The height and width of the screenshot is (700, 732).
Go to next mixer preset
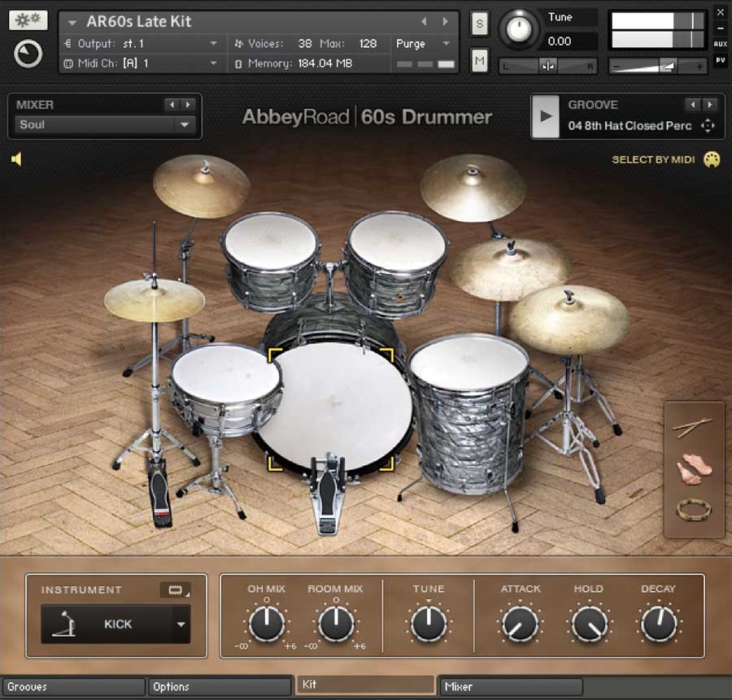coord(188,105)
